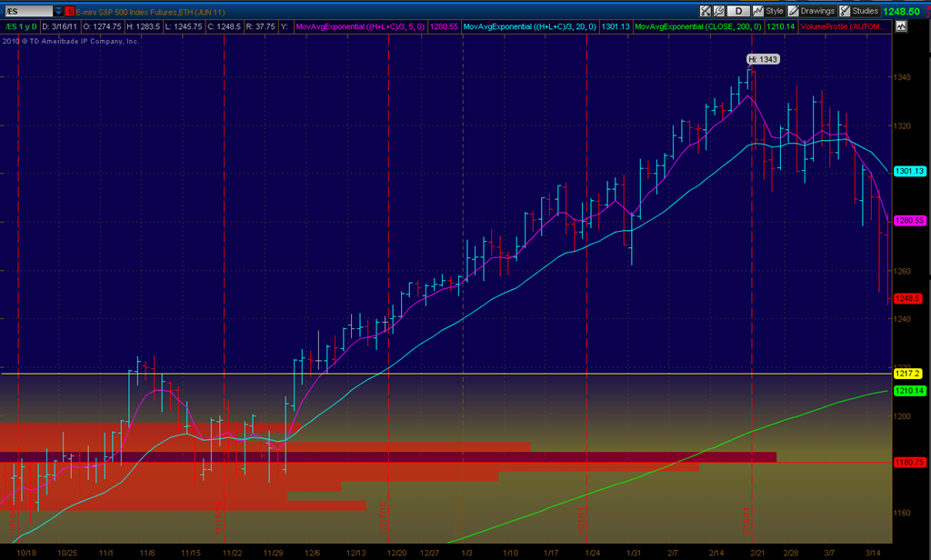Open the Style menu
The width and height of the screenshot is (931, 560).
pyautogui.click(x=768, y=11)
